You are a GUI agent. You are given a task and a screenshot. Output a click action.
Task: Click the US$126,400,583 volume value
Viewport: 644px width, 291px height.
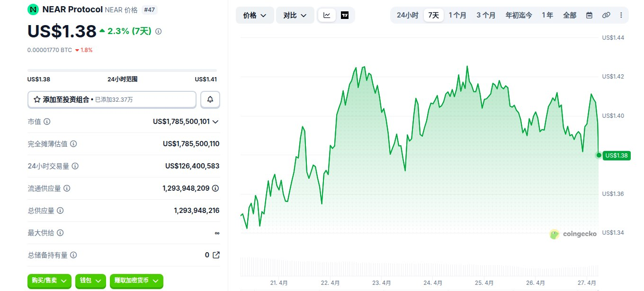tap(192, 166)
